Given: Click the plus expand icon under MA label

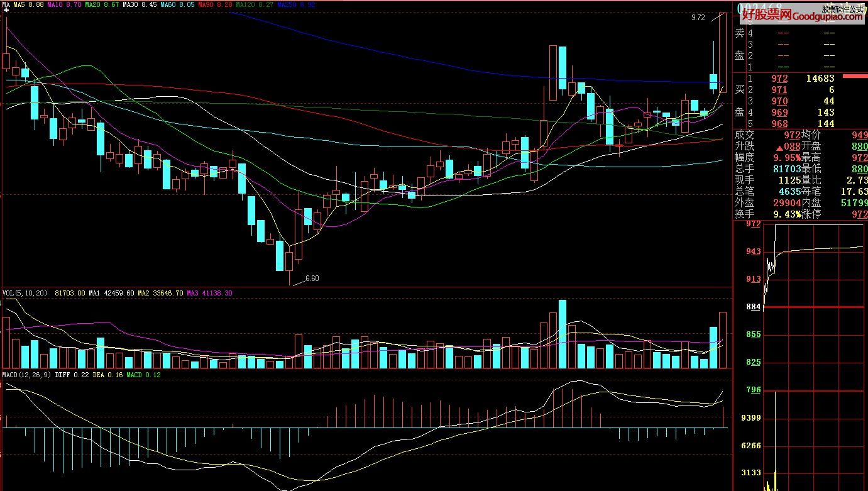Looking at the screenshot, I should pyautogui.click(x=6, y=10).
